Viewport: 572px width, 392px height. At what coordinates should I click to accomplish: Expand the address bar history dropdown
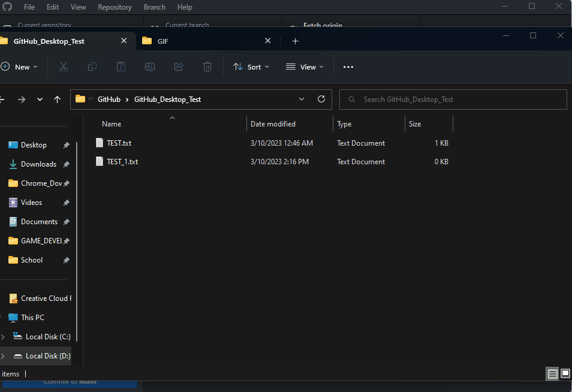coord(302,99)
